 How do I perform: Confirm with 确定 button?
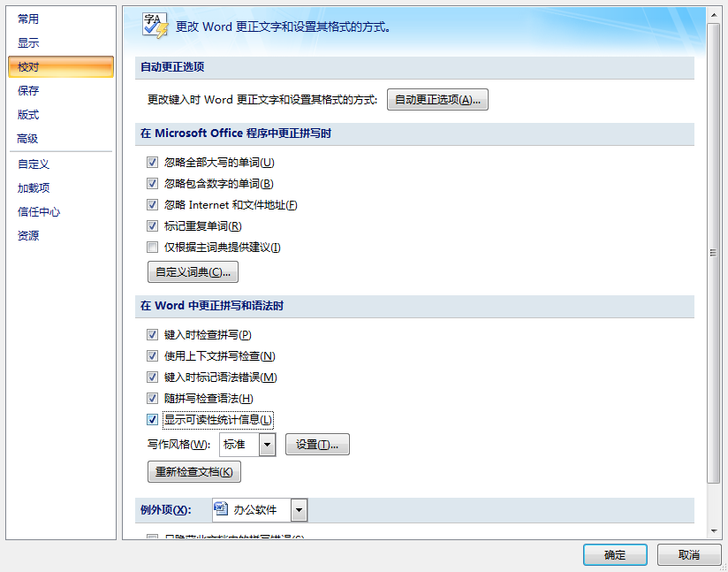click(x=615, y=555)
